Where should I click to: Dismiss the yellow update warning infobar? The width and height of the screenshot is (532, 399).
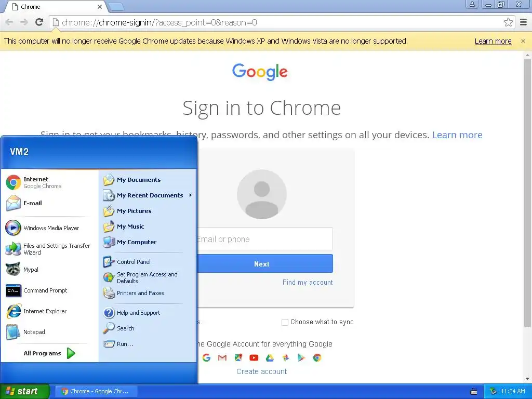point(523,41)
